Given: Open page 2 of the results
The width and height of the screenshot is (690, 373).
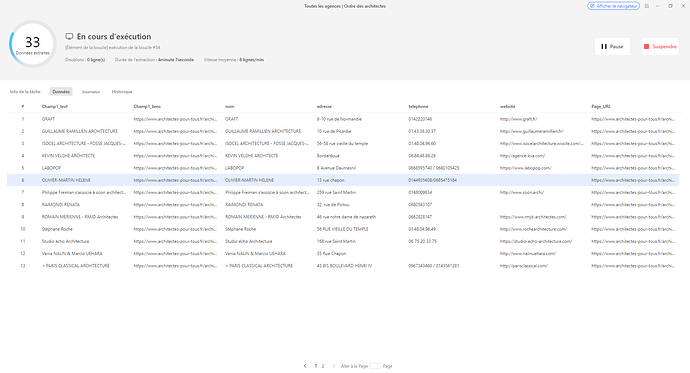Looking at the screenshot, I should (323, 366).
